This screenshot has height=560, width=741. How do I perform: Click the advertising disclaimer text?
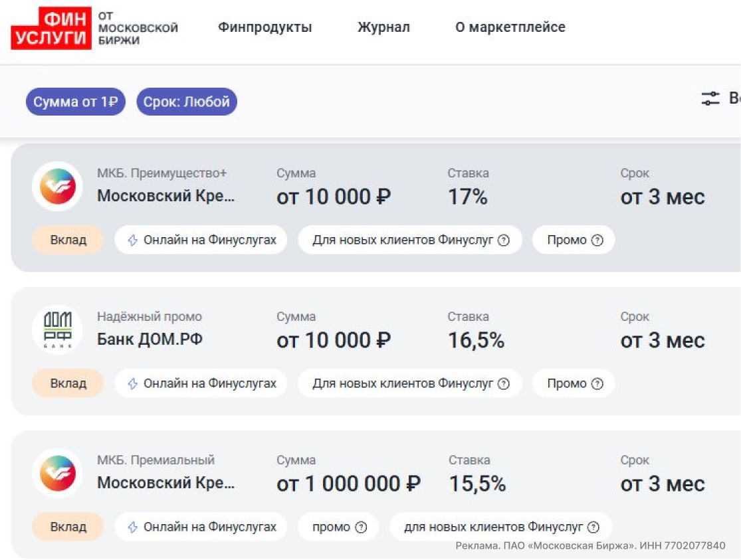point(590,546)
